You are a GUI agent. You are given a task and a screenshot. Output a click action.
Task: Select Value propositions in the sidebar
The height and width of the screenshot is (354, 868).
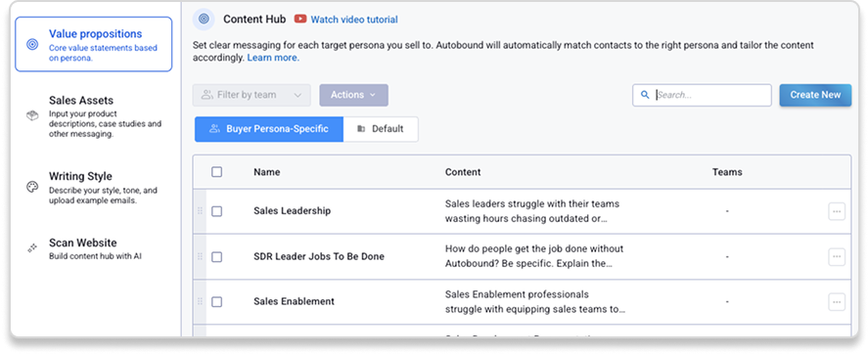pos(94,44)
